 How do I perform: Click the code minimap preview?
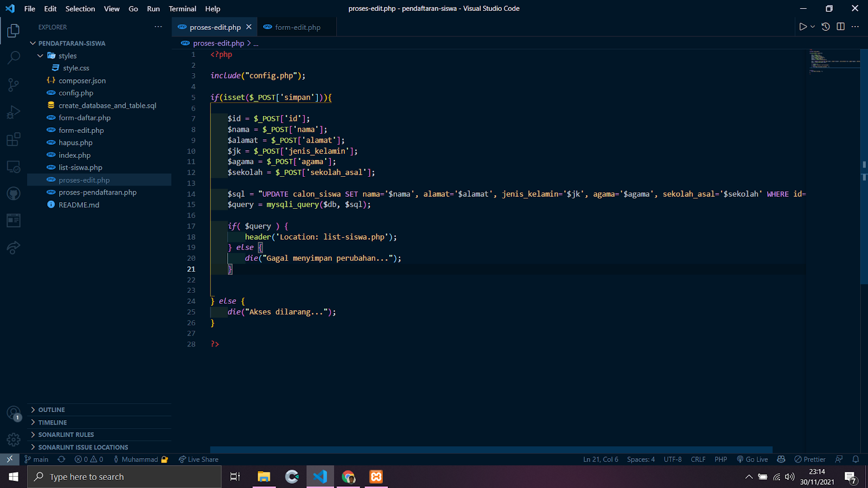(x=834, y=62)
